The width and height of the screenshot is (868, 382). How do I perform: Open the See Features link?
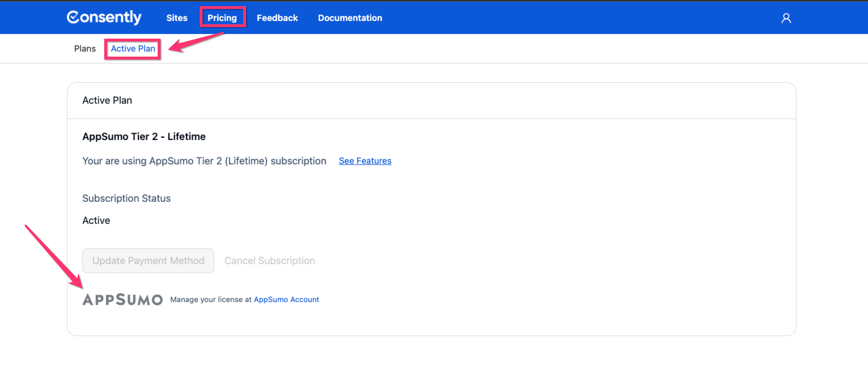click(365, 161)
